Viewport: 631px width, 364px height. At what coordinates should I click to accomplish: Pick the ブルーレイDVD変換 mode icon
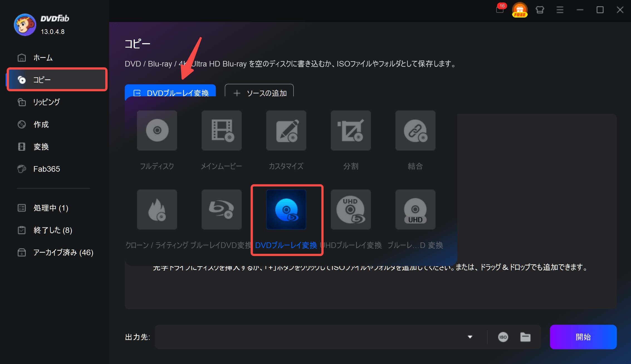coord(222,210)
